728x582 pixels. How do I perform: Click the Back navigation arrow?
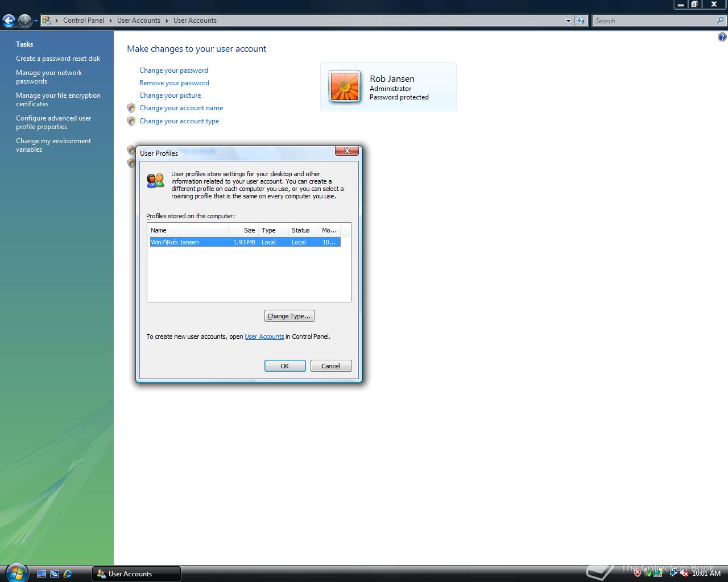[9, 20]
